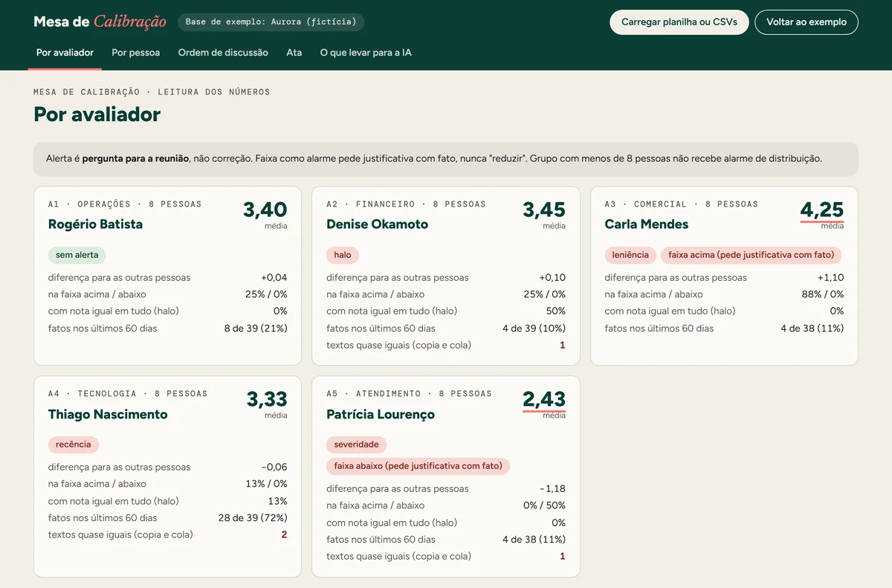Click the 'faixa acima' justification badge

tap(751, 255)
